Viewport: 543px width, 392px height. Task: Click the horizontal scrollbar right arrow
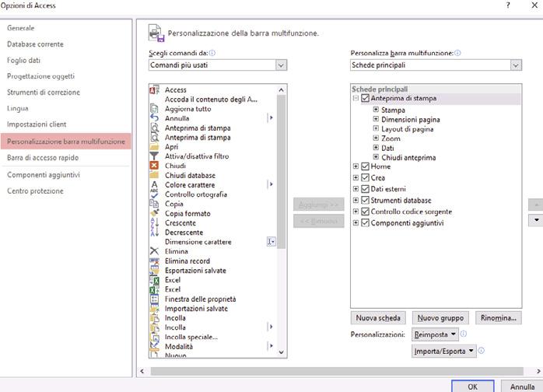tap(538, 371)
